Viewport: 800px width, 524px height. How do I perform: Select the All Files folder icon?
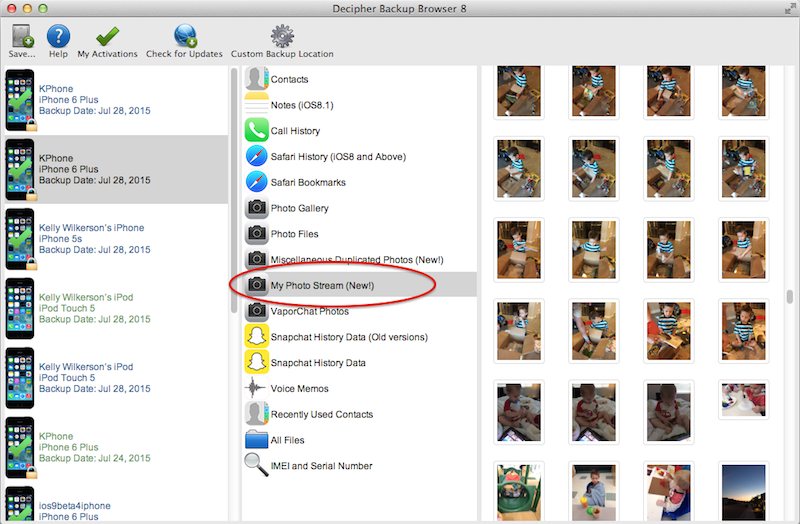pos(256,439)
